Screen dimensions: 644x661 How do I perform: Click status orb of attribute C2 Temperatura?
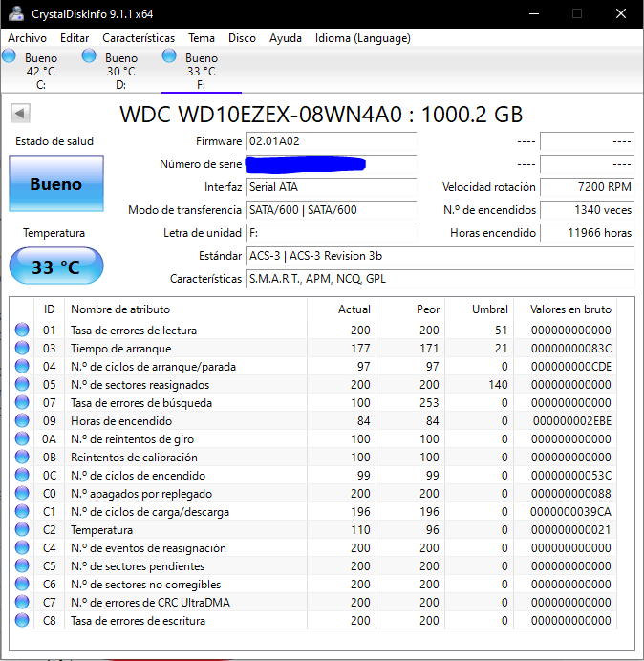tap(22, 529)
